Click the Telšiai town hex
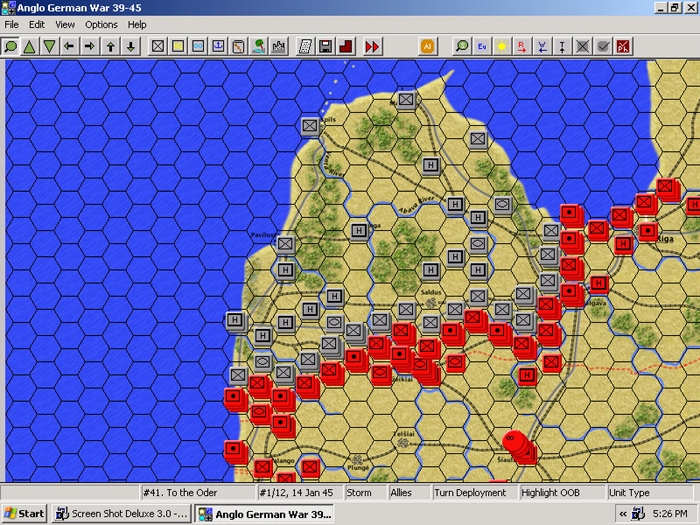Viewport: 700px width, 525px height. 404,442
